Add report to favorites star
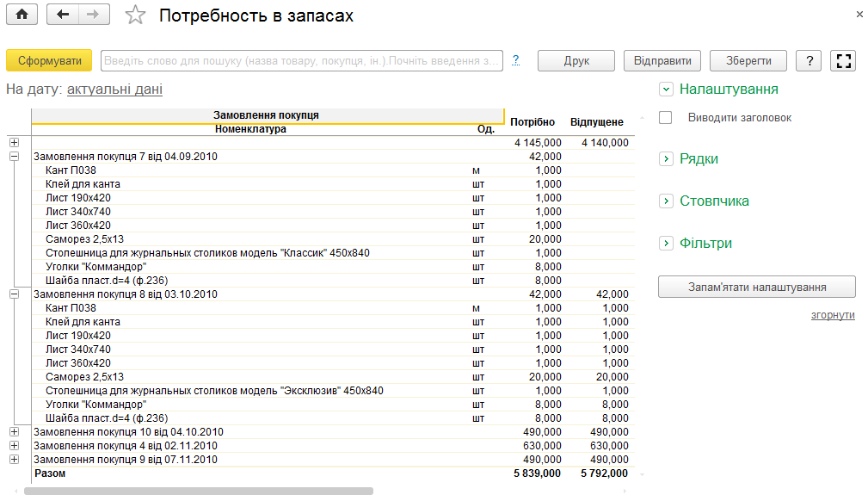Screen dimensions: 868x501 [135, 15]
